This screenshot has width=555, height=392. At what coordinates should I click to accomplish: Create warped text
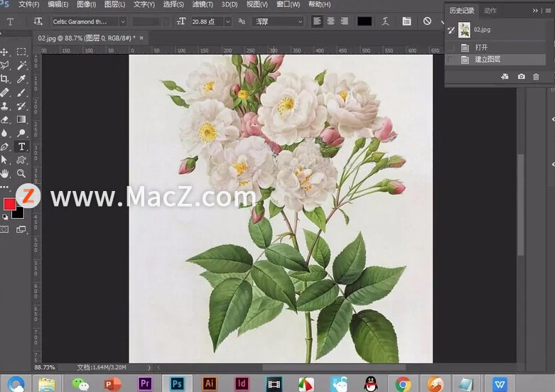pyautogui.click(x=385, y=21)
